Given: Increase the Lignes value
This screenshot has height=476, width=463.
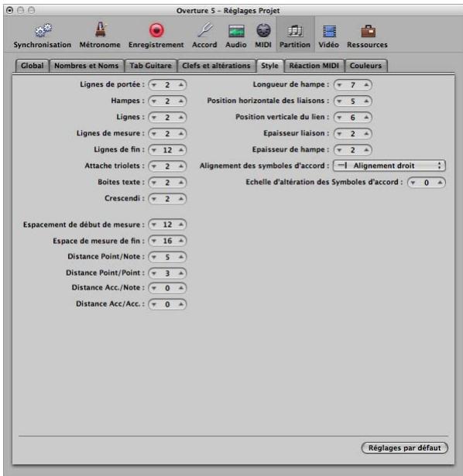Looking at the screenshot, I should [181, 117].
